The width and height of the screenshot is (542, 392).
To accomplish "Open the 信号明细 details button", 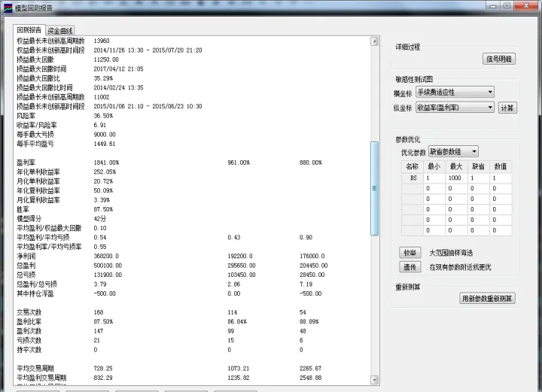I will click(x=499, y=59).
